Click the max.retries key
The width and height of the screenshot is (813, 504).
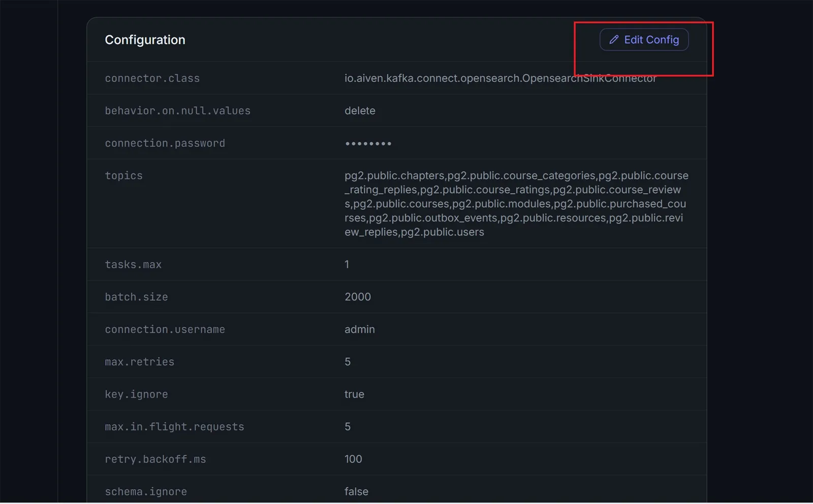139,362
